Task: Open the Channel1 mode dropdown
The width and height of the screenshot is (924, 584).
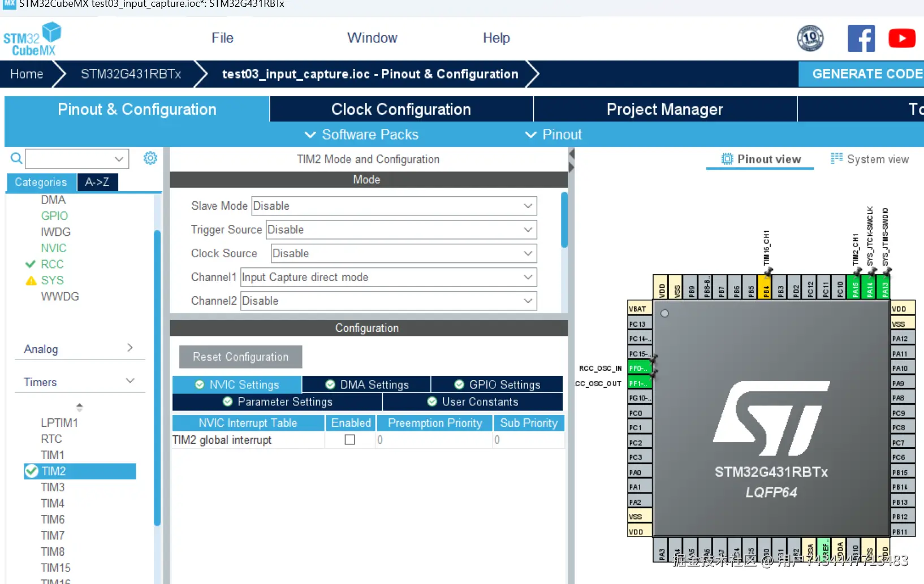Action: [388, 277]
